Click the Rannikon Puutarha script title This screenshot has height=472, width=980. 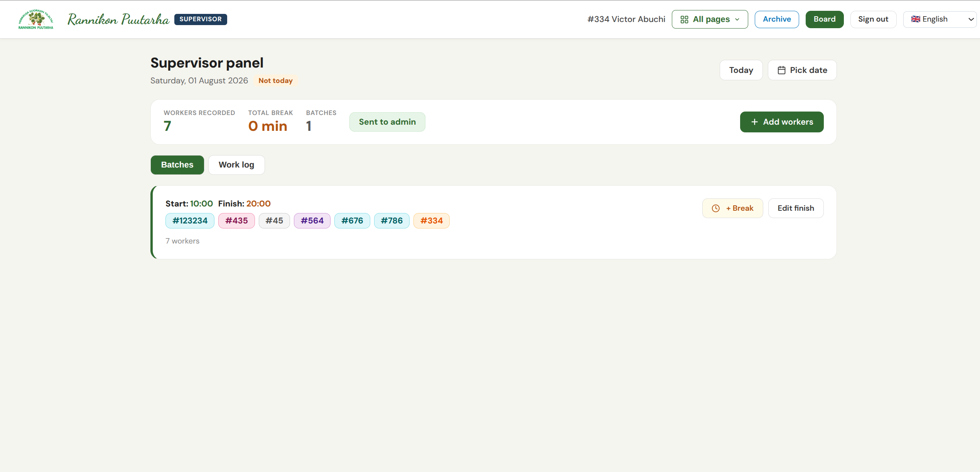coord(118,19)
